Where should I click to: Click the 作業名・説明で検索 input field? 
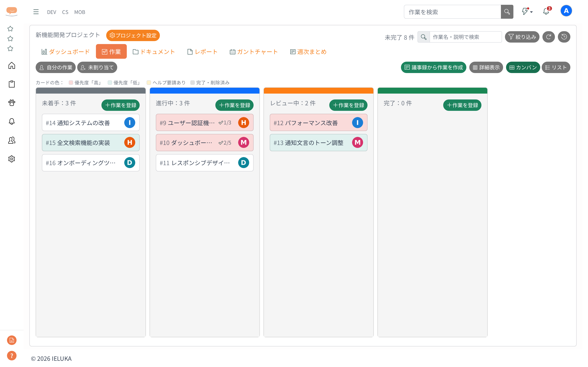click(466, 37)
